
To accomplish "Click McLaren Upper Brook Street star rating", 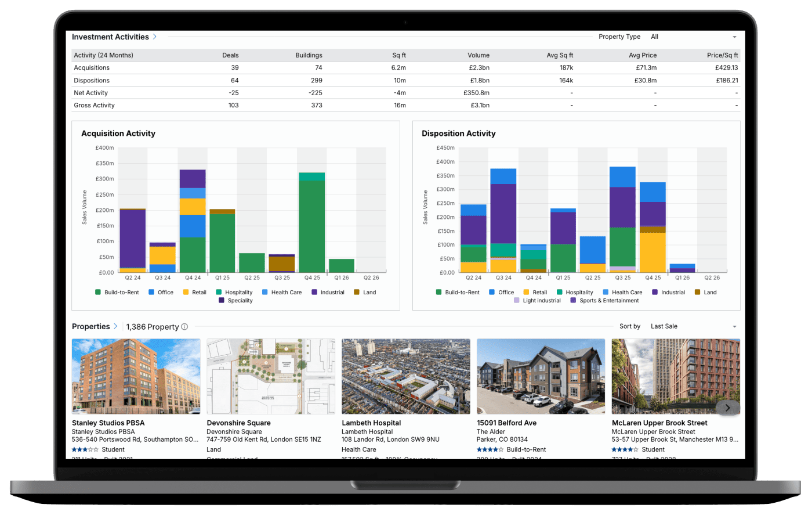I will [x=625, y=449].
